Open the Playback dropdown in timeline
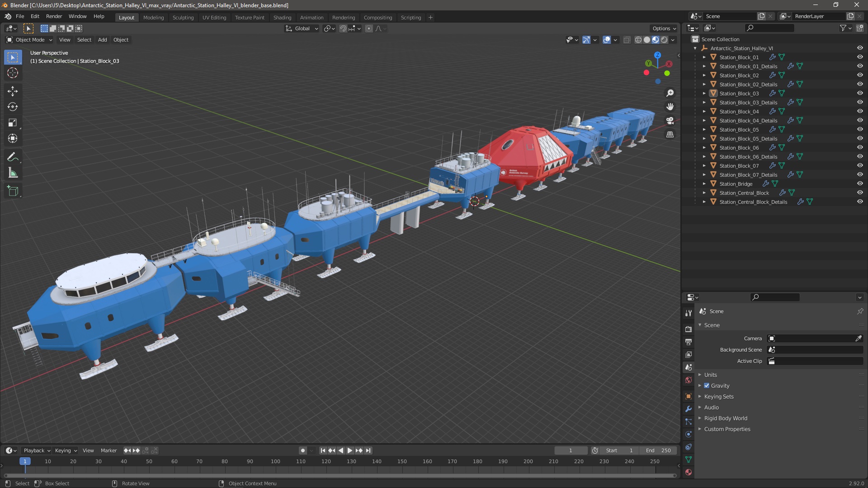This screenshot has height=488, width=868. coord(37,450)
